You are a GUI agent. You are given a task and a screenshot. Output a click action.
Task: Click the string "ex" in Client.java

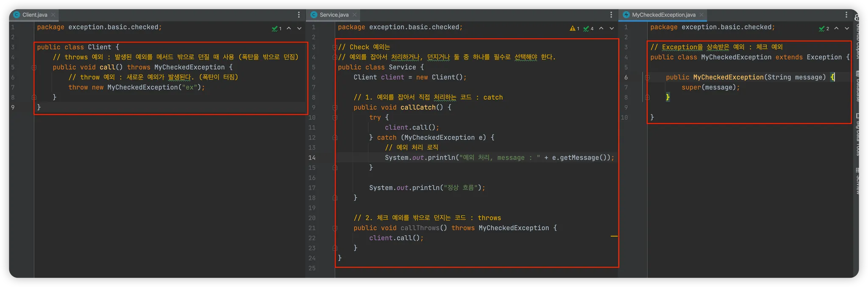point(189,87)
